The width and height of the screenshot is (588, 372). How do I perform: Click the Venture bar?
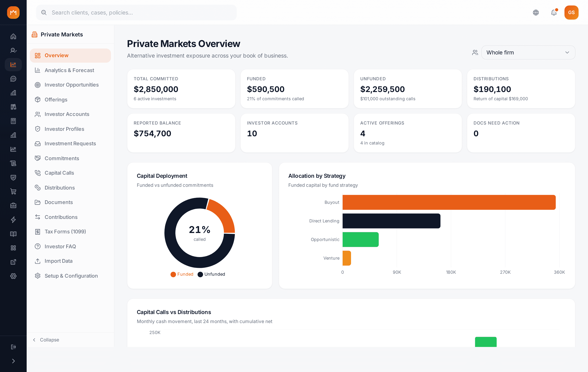tap(347, 258)
